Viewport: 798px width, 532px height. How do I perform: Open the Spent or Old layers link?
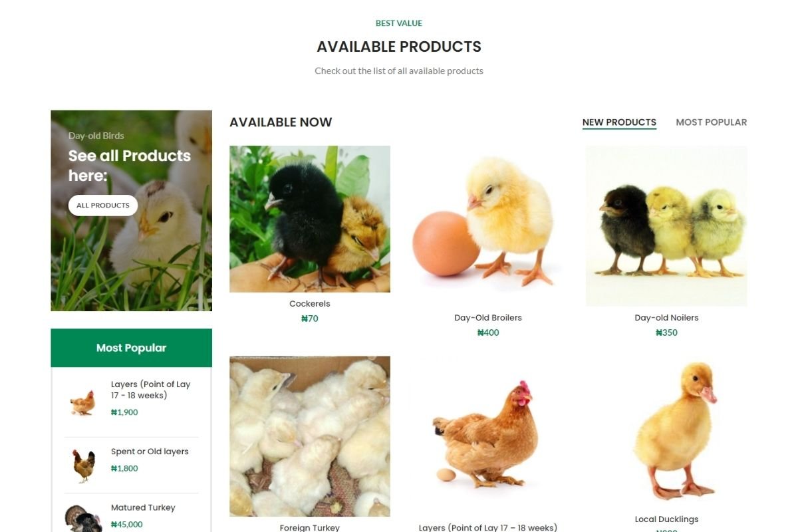150,452
